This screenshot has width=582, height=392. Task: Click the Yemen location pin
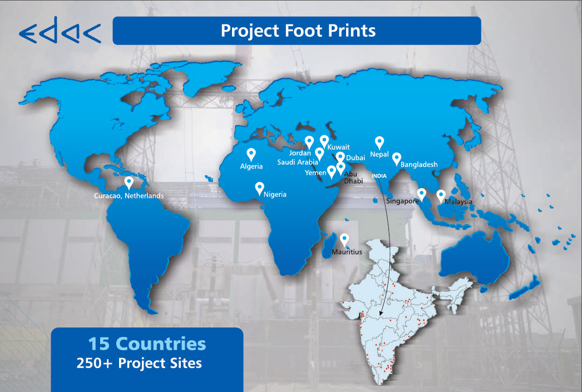point(332,172)
